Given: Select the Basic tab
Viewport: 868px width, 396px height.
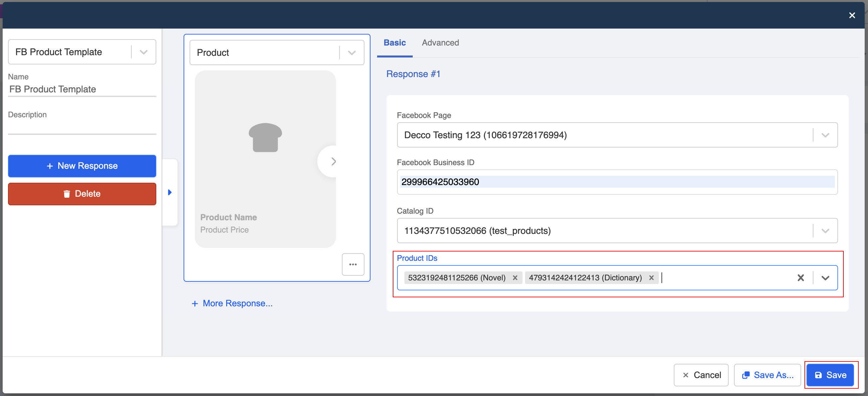Looking at the screenshot, I should click(x=394, y=43).
